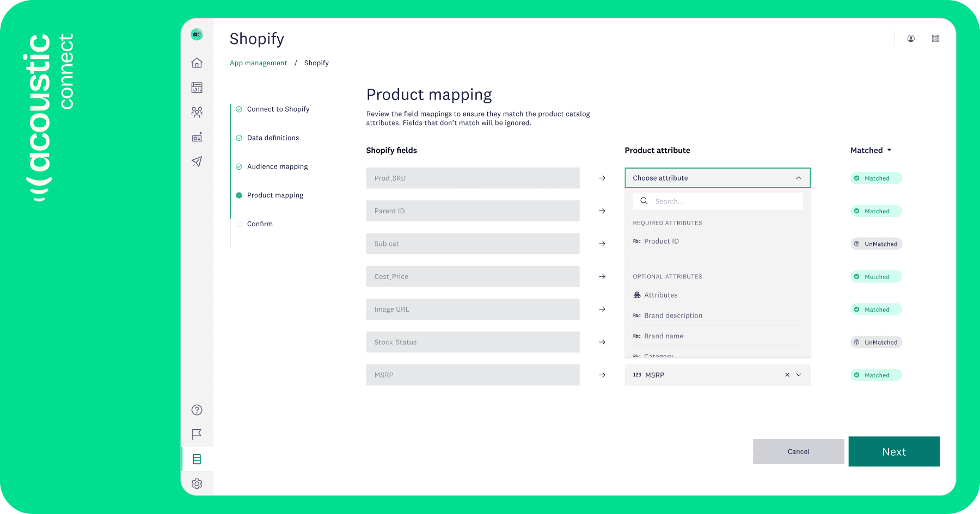Viewport: 980px width, 514px height.
Task: Open the Matched sort dropdown in column header
Action: pos(871,150)
